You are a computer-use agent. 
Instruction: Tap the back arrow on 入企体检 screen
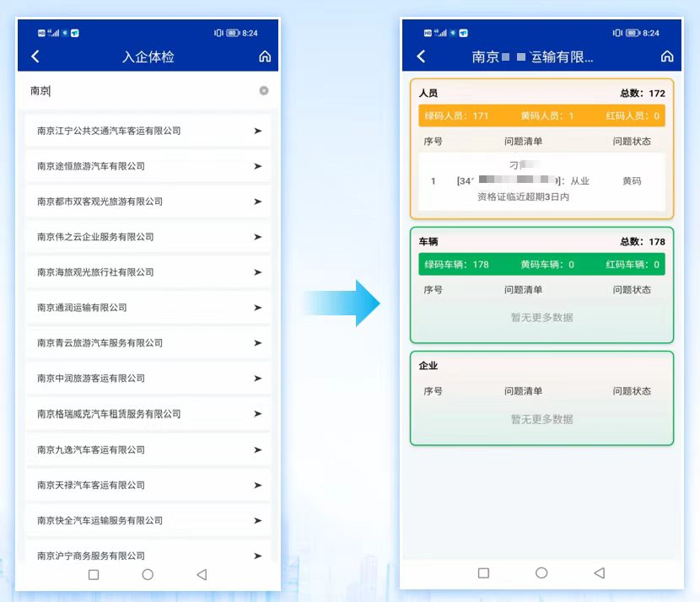pyautogui.click(x=35, y=56)
